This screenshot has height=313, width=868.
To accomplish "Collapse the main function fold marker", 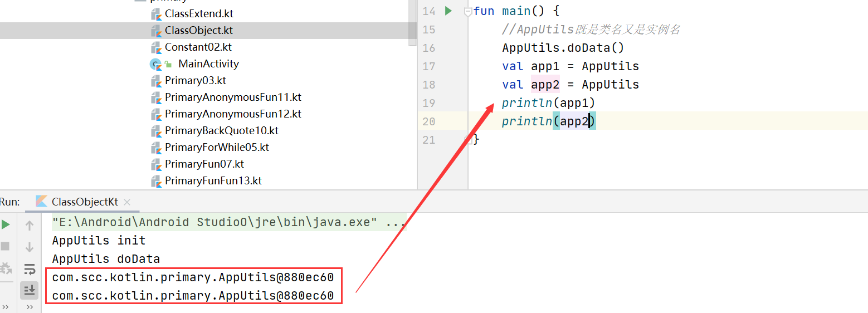I will (x=468, y=11).
